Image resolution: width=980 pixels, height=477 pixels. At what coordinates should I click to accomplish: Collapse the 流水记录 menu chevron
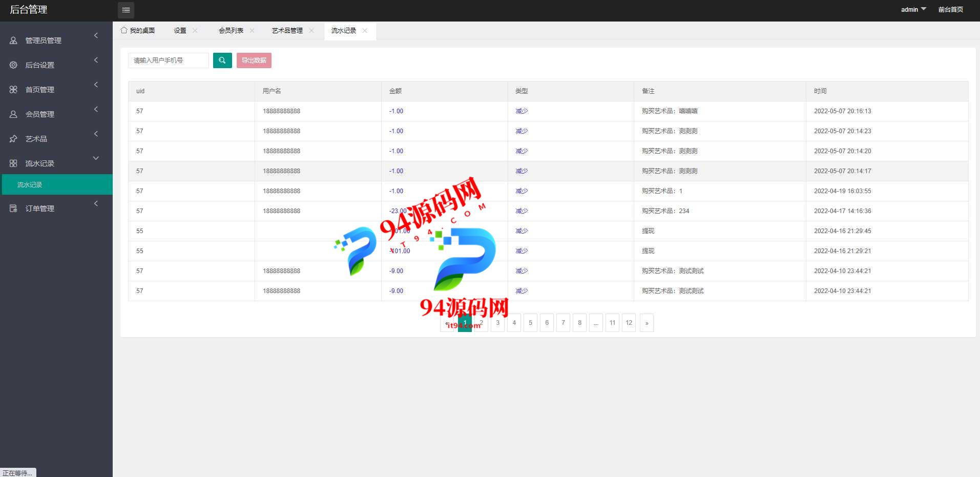coord(96,158)
